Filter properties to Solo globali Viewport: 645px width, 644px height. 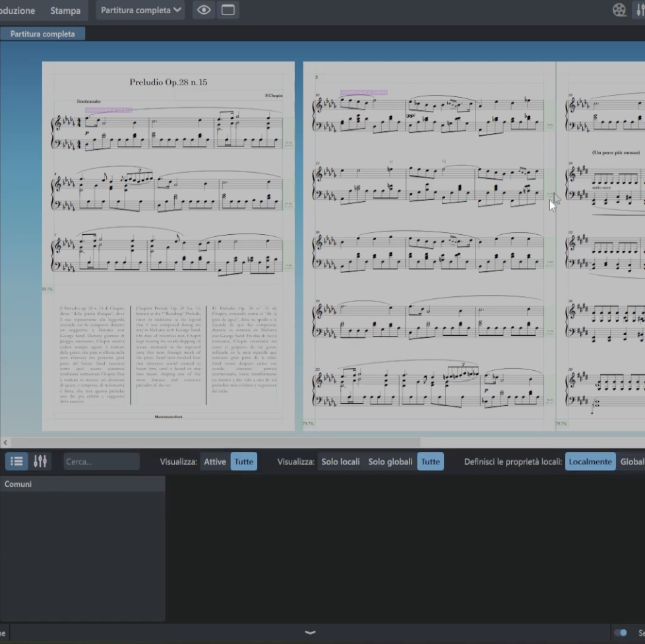pos(390,462)
